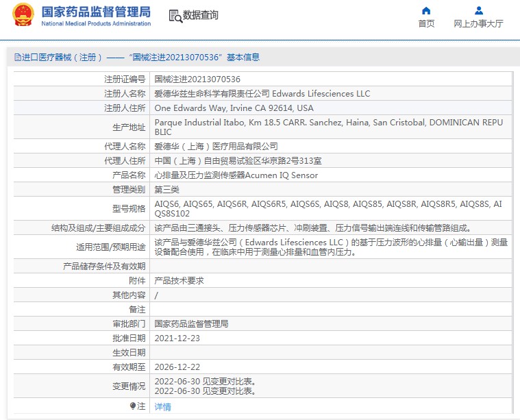Click One Edwards Way, Irvine address

(234, 108)
